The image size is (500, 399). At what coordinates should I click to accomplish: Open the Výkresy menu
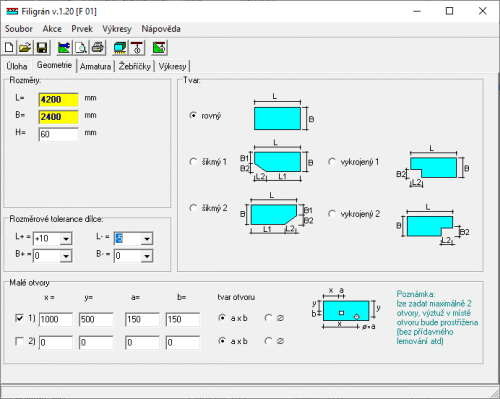[117, 29]
